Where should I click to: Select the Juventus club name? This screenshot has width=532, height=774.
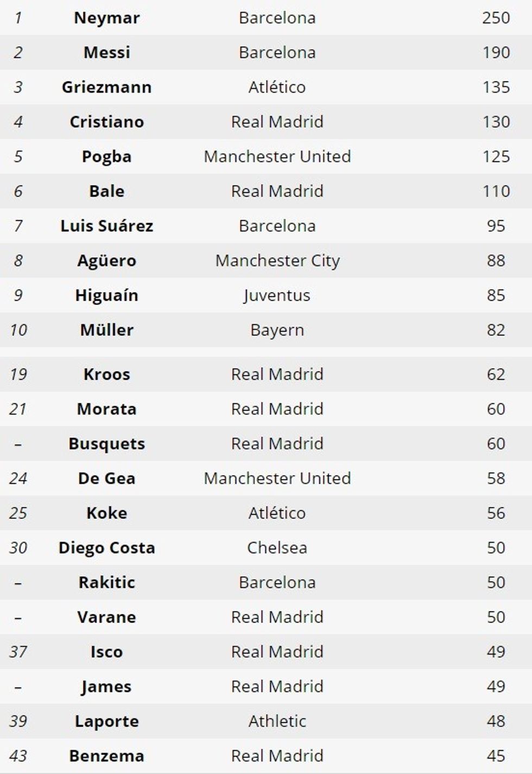point(277,296)
